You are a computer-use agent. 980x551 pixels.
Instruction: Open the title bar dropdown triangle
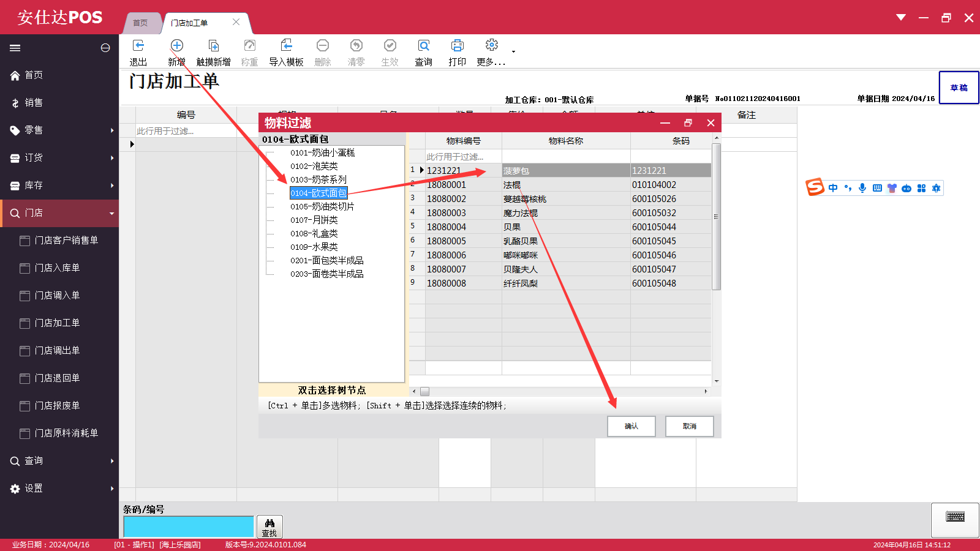(x=901, y=17)
